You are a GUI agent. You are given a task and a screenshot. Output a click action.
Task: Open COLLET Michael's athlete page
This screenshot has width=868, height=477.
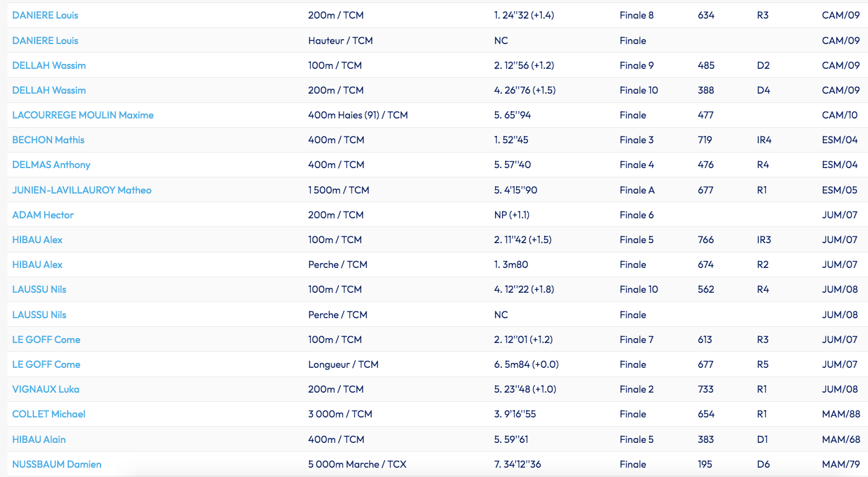[x=49, y=414]
